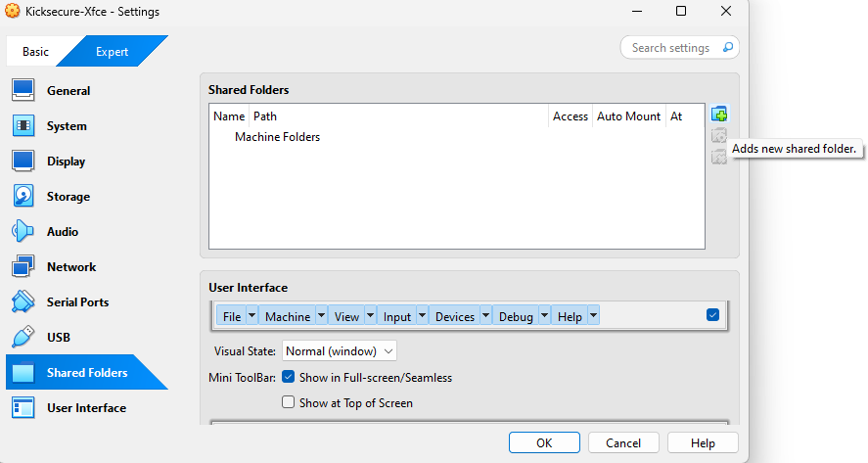Click the Cancel button

[623, 442]
